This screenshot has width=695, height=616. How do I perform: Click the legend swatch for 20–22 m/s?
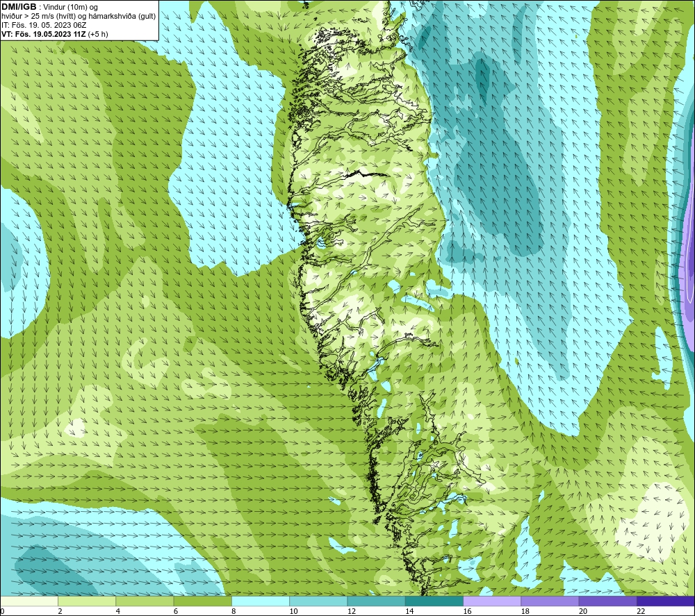[x=607, y=601]
